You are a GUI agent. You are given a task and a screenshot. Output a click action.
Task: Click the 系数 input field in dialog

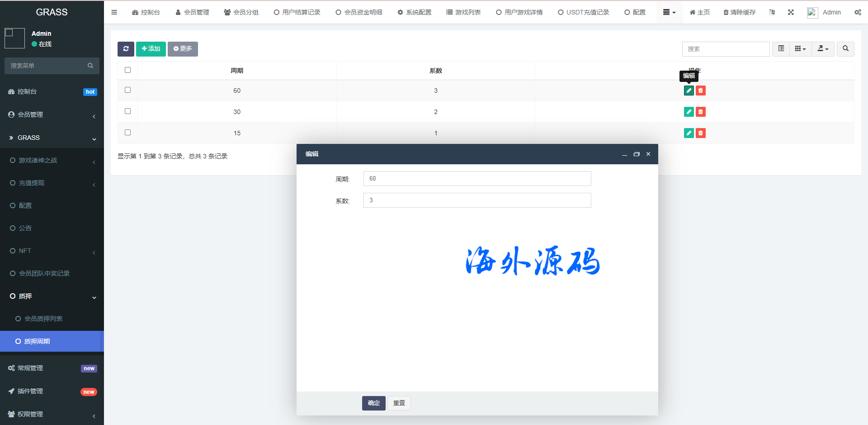477,201
